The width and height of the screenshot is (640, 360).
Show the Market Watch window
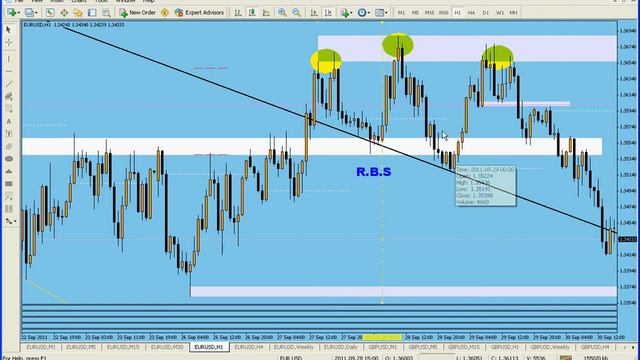coord(50,13)
